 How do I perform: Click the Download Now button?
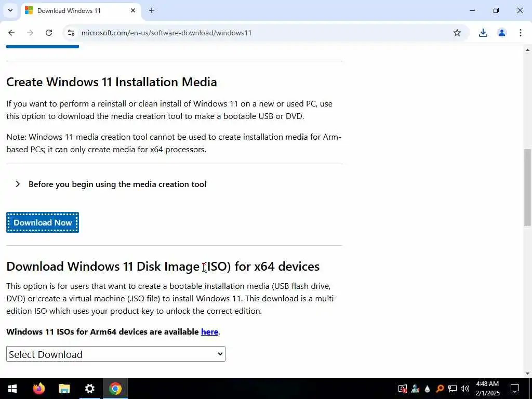[x=43, y=222]
